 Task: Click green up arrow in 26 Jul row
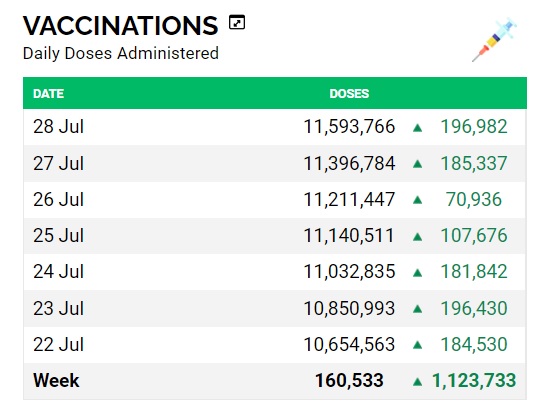(x=418, y=200)
